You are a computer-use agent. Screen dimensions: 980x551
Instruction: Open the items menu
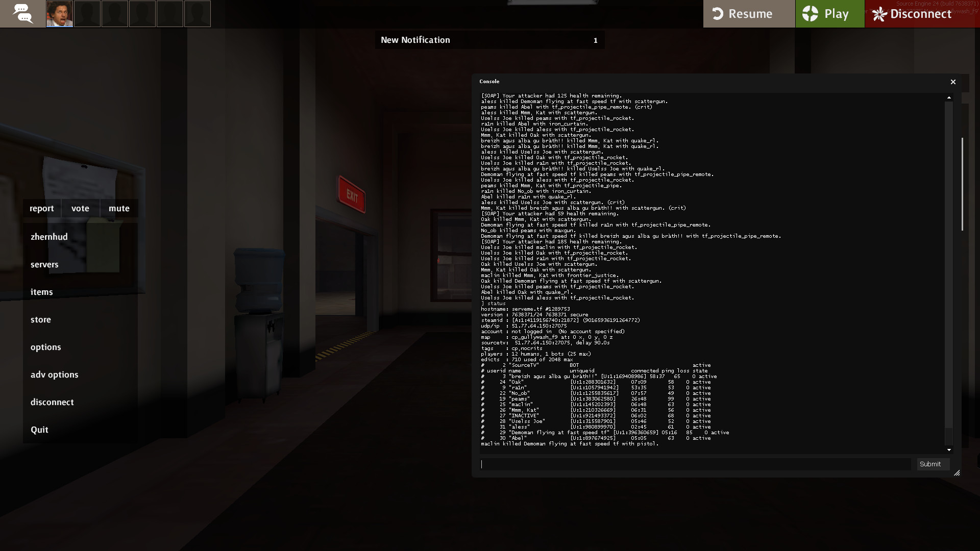(41, 292)
